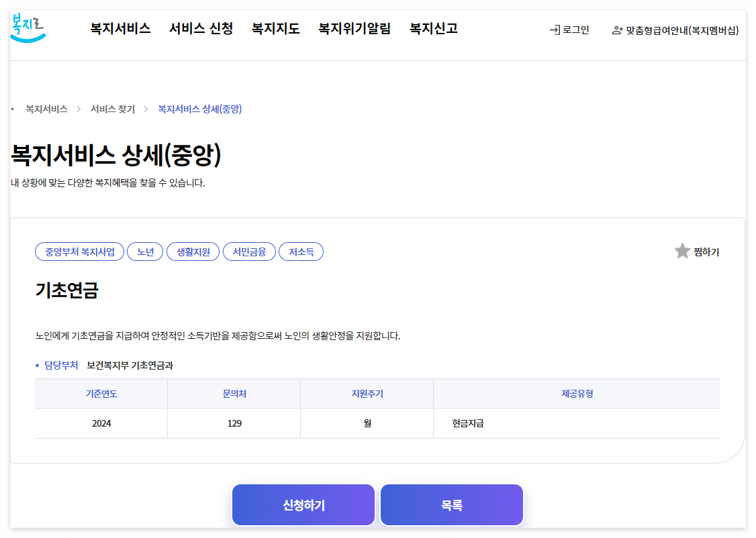Open 맞춤형급여안내(복지멤버십) link

pyautogui.click(x=682, y=30)
